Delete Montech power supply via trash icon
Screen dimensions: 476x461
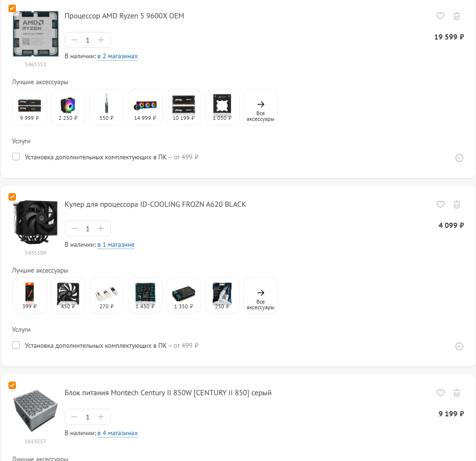click(457, 393)
